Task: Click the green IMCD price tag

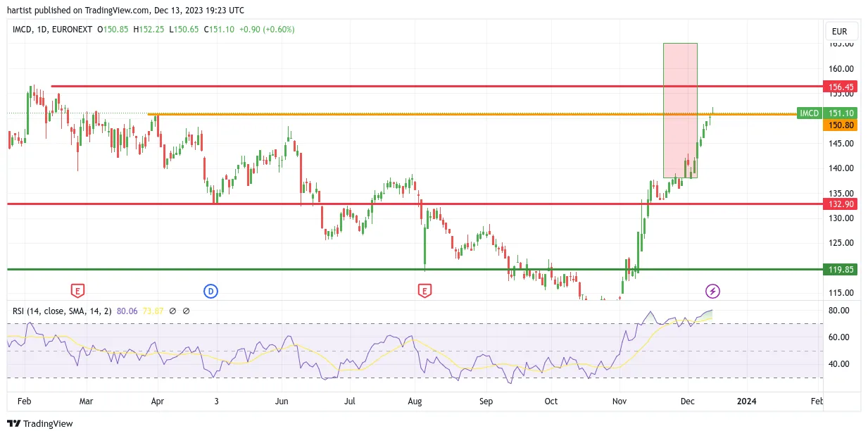Action: [x=810, y=113]
